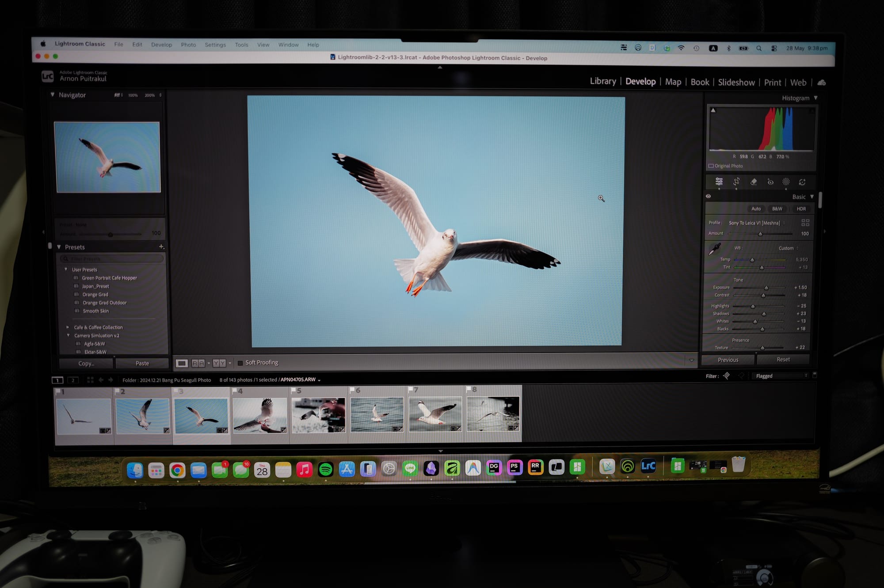Add a new preset with plus icon

[x=161, y=247]
